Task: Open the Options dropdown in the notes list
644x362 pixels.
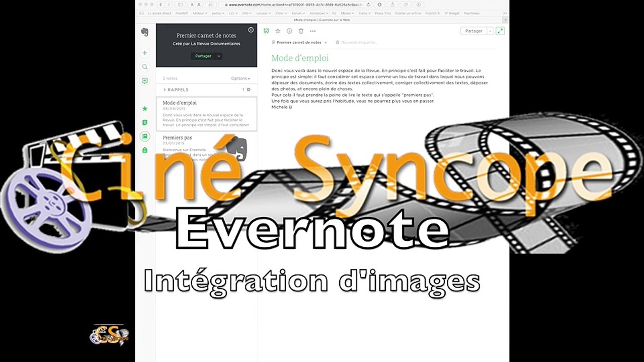Action: click(240, 78)
